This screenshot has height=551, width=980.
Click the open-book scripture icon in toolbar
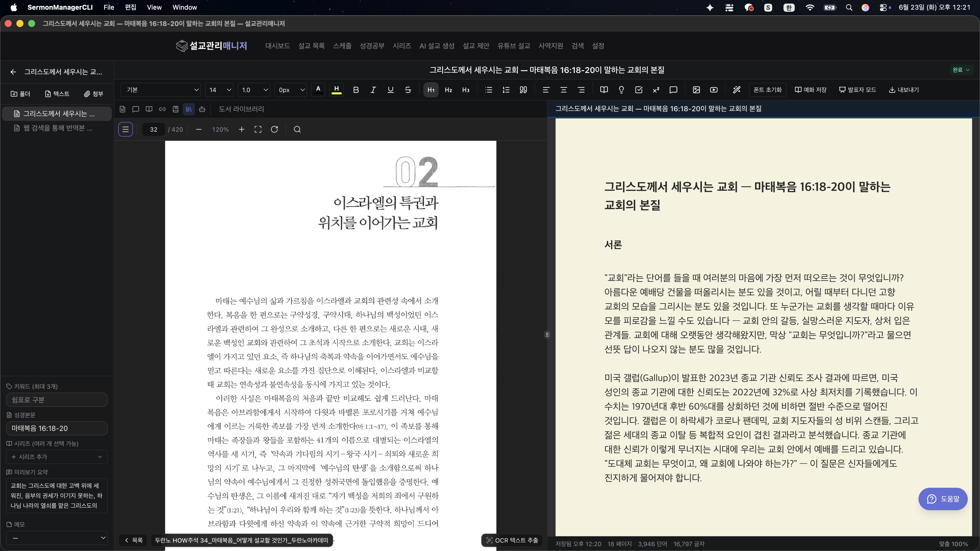pyautogui.click(x=604, y=90)
